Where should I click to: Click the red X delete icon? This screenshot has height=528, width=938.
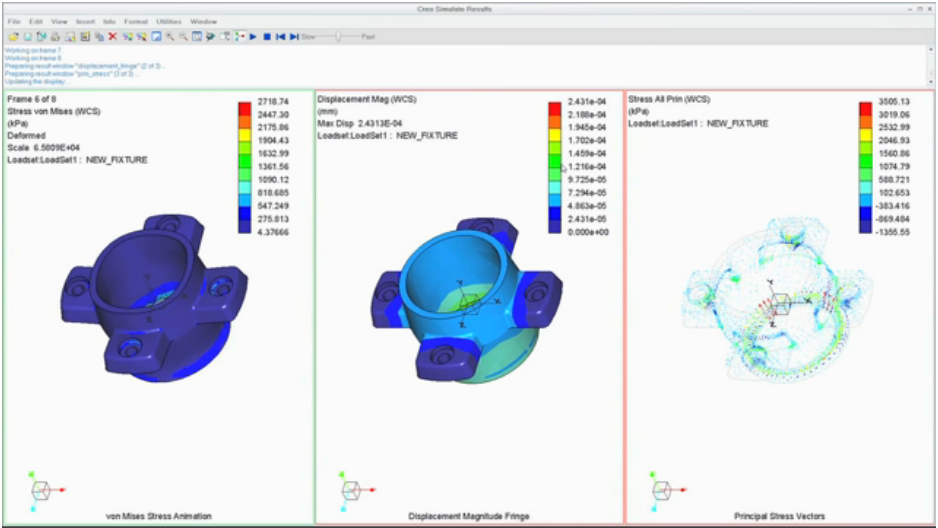point(112,36)
